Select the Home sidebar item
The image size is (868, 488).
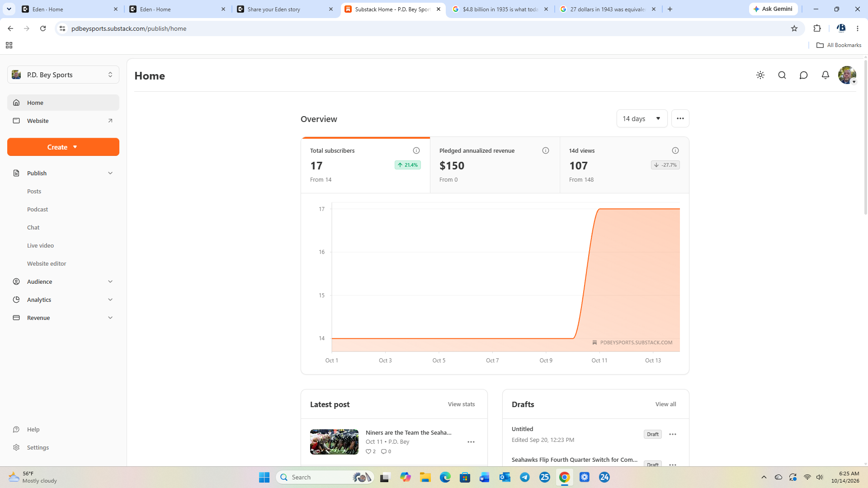(x=63, y=103)
